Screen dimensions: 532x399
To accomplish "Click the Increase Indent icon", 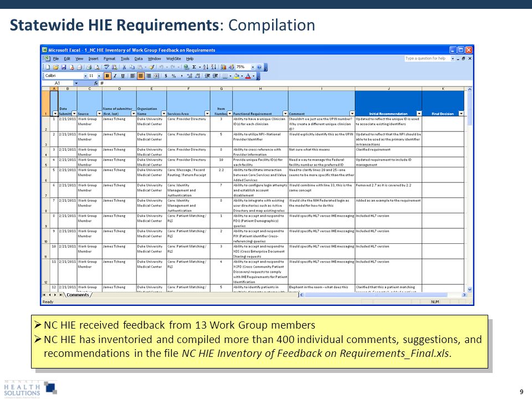I will pos(216,76).
